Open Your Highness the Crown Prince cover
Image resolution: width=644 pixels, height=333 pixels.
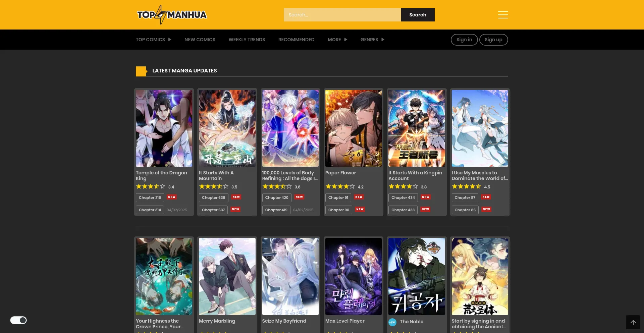(x=164, y=276)
